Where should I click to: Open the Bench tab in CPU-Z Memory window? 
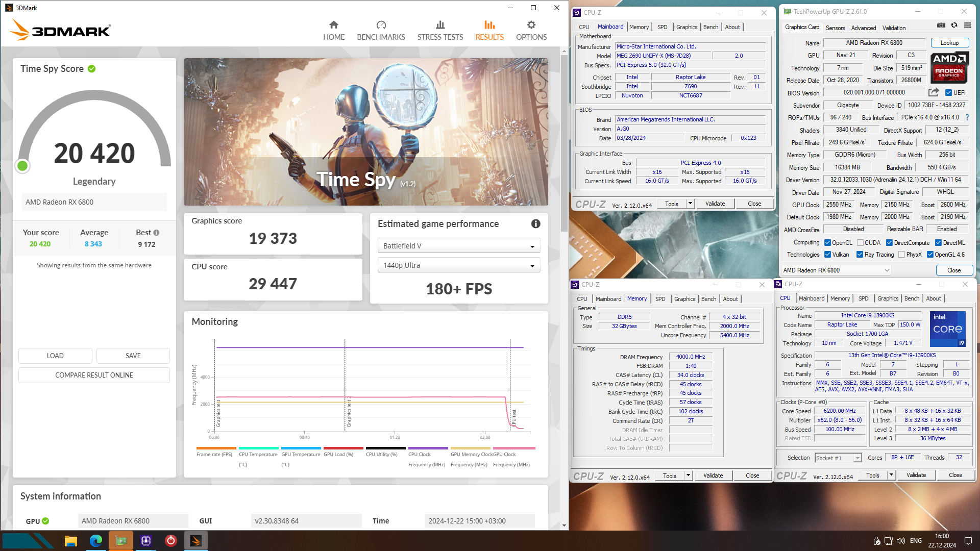(708, 299)
